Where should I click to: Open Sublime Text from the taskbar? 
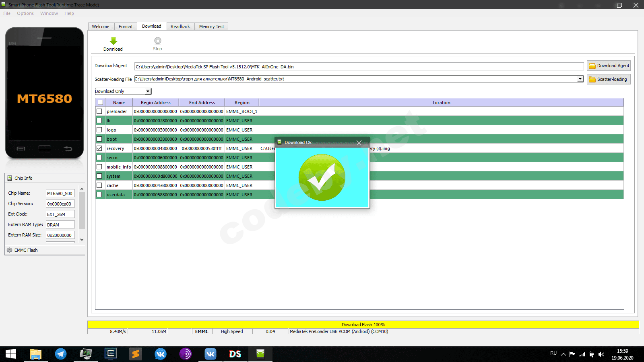tap(136, 354)
